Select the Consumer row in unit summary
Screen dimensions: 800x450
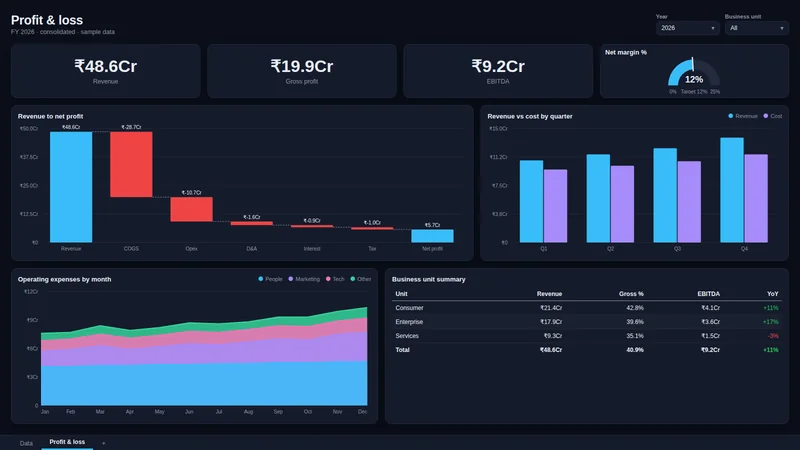pyautogui.click(x=587, y=308)
